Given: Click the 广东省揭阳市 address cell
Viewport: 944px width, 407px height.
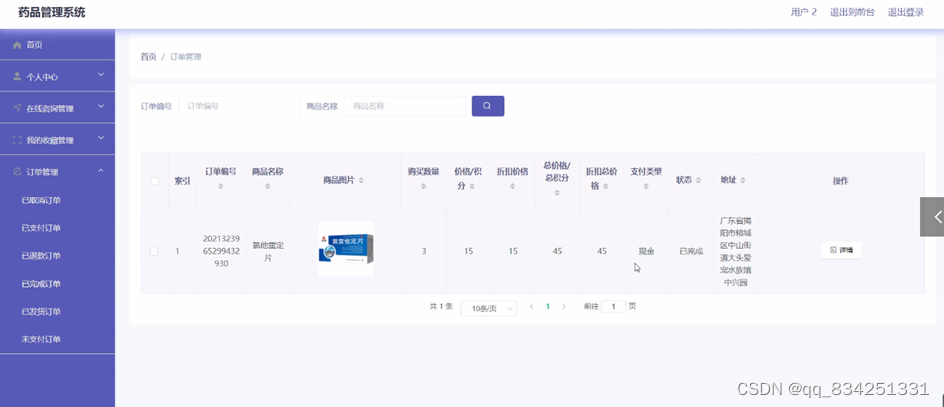Looking at the screenshot, I should pyautogui.click(x=735, y=250).
